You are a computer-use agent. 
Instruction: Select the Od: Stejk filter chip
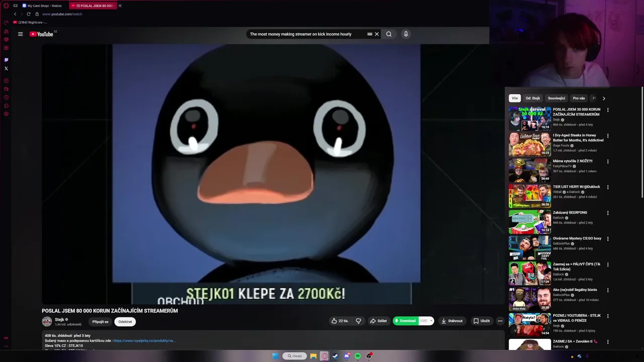click(533, 98)
